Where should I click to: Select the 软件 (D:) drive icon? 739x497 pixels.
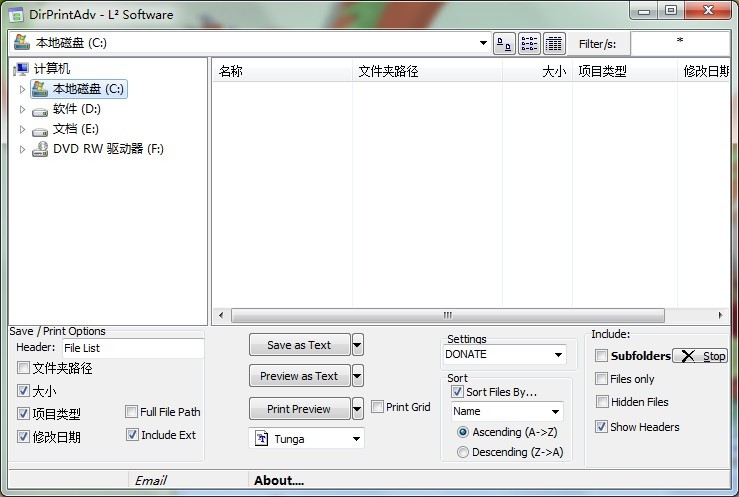pyautogui.click(x=40, y=109)
